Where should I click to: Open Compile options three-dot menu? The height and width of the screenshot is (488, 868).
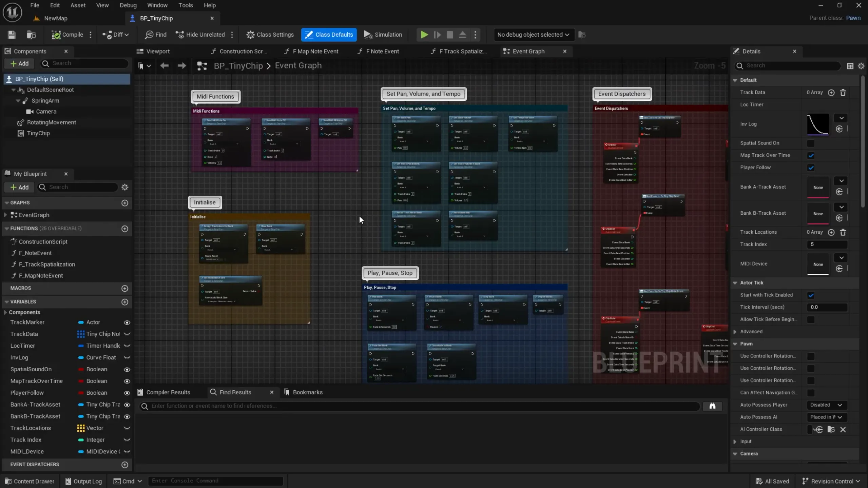click(90, 35)
